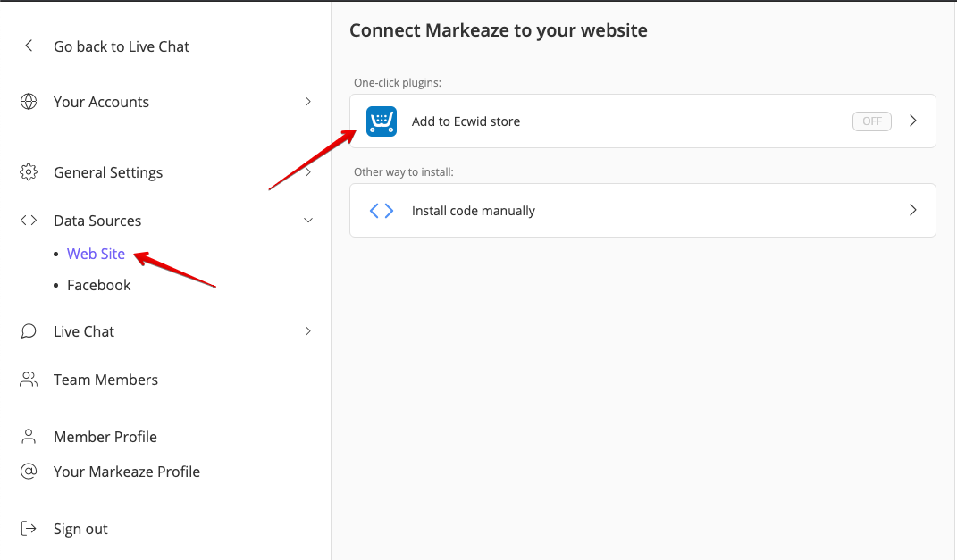Click Install code manually label
Image resolution: width=957 pixels, height=560 pixels.
pos(473,211)
